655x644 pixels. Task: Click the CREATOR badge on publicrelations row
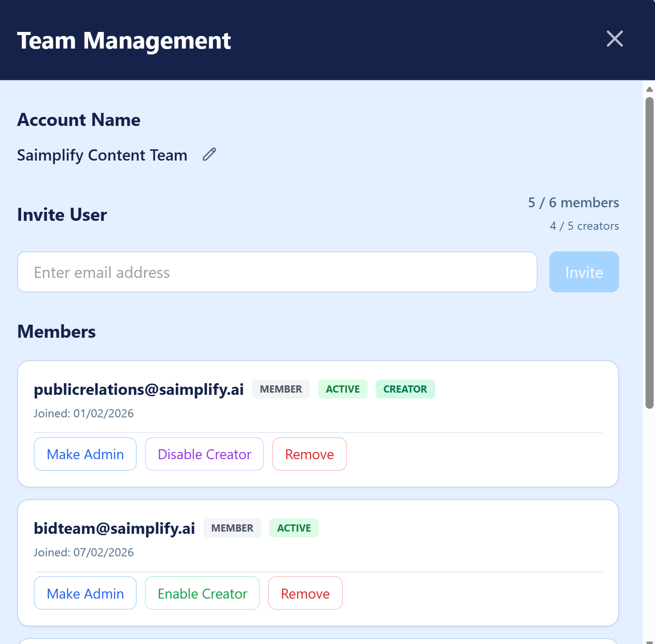pyautogui.click(x=405, y=389)
